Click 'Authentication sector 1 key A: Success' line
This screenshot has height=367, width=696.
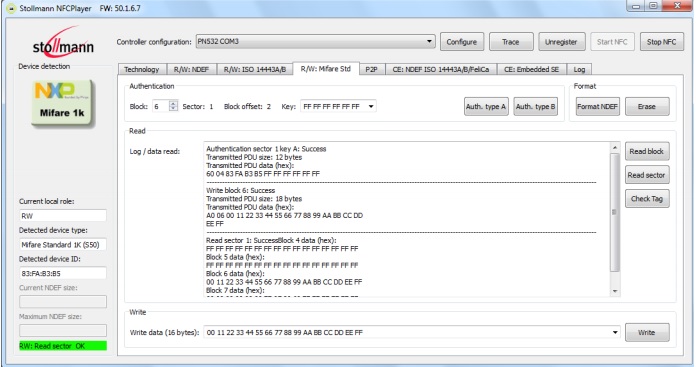(266, 149)
